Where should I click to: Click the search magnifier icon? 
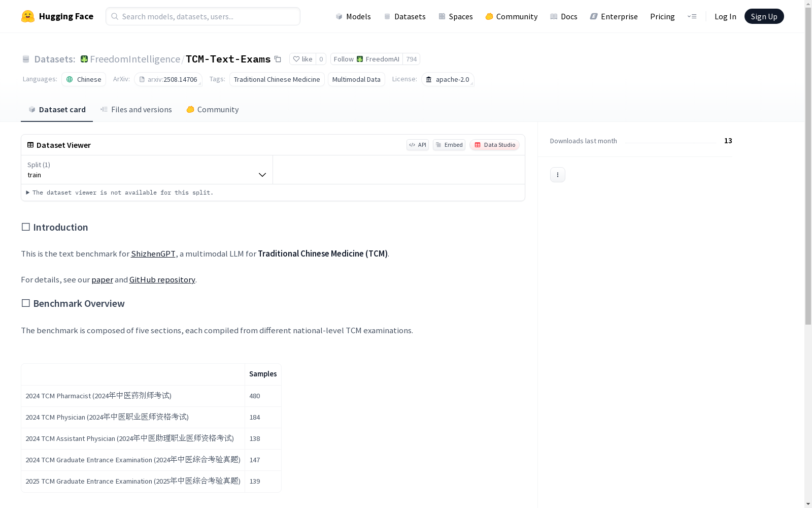coord(115,16)
